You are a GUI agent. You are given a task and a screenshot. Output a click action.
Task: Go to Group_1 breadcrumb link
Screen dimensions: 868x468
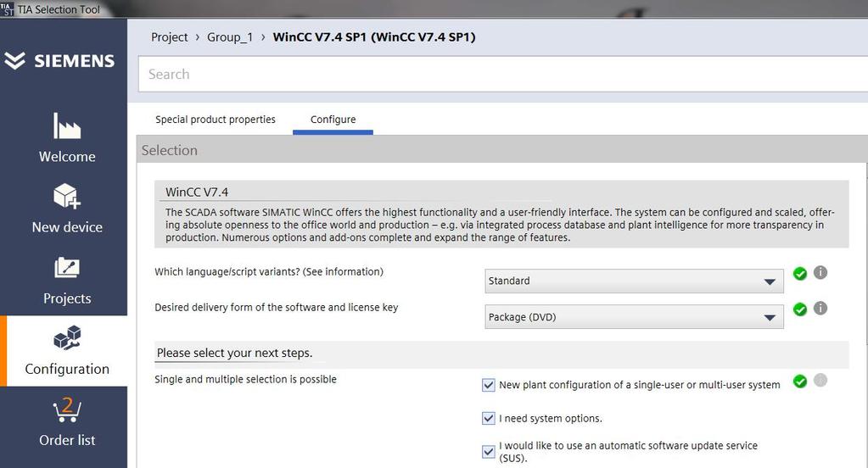[x=230, y=37]
